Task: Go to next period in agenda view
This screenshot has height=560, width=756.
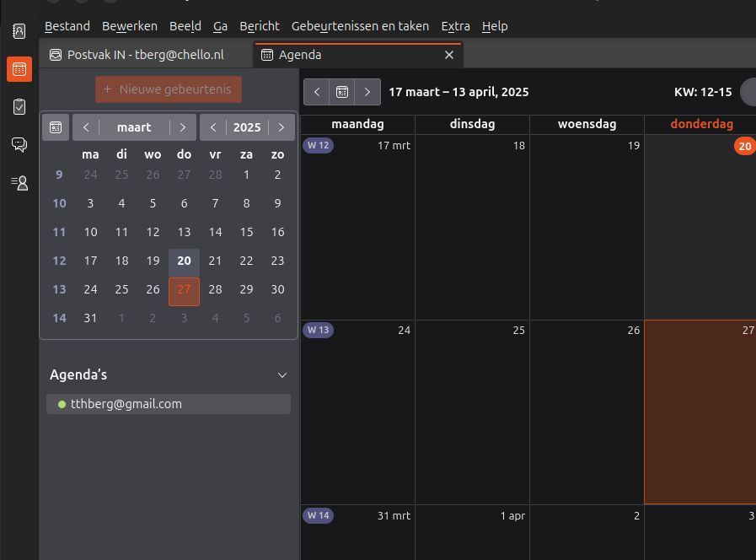Action: (x=367, y=92)
